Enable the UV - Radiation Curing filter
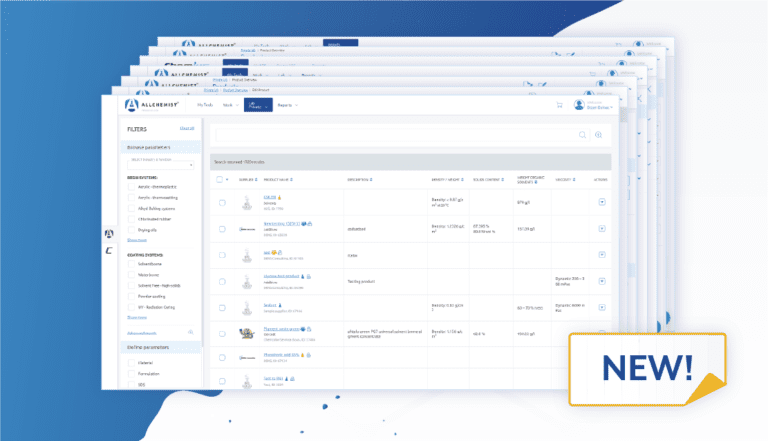The image size is (768, 441). 131,307
